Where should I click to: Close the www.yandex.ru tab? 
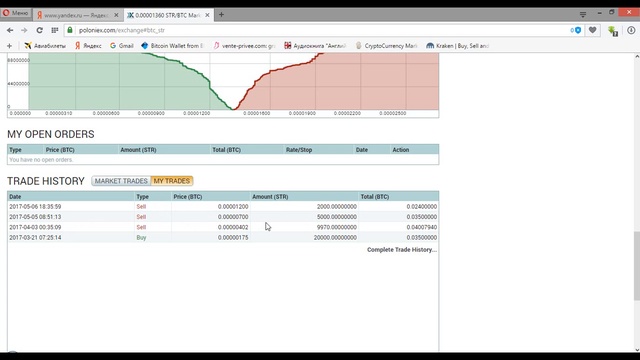[x=116, y=15]
